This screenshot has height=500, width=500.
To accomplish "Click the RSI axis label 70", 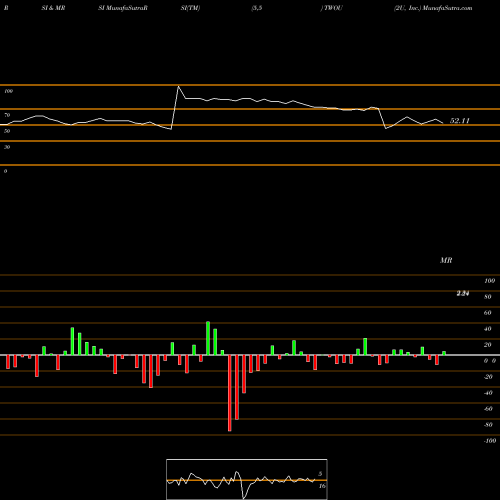I will (7, 115).
